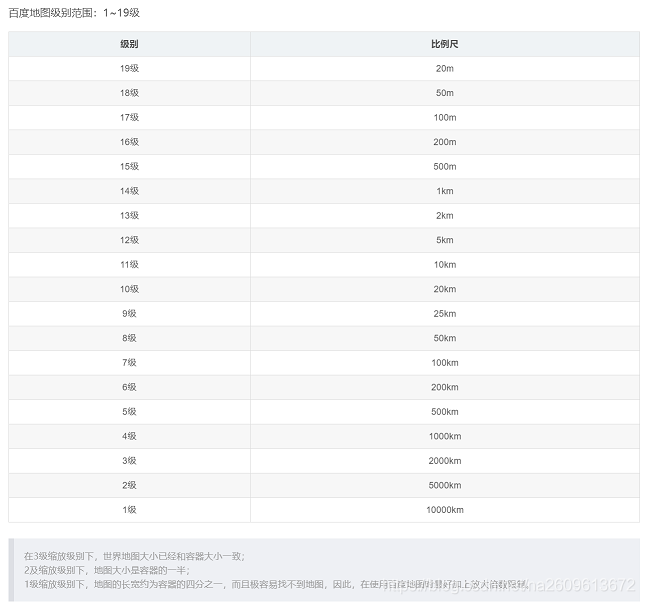
Task: Click the '比例尺' column header
Action: tap(445, 44)
